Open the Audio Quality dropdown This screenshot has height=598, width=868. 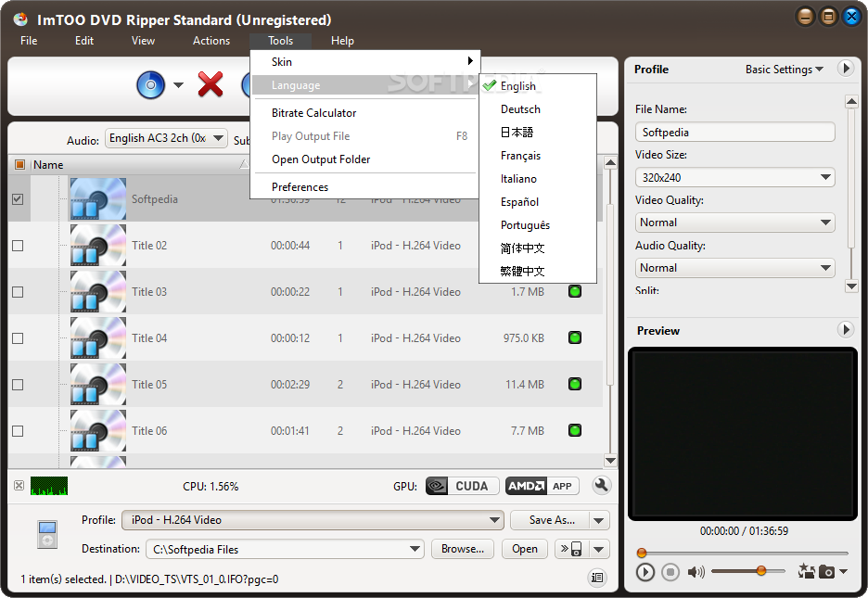(734, 268)
